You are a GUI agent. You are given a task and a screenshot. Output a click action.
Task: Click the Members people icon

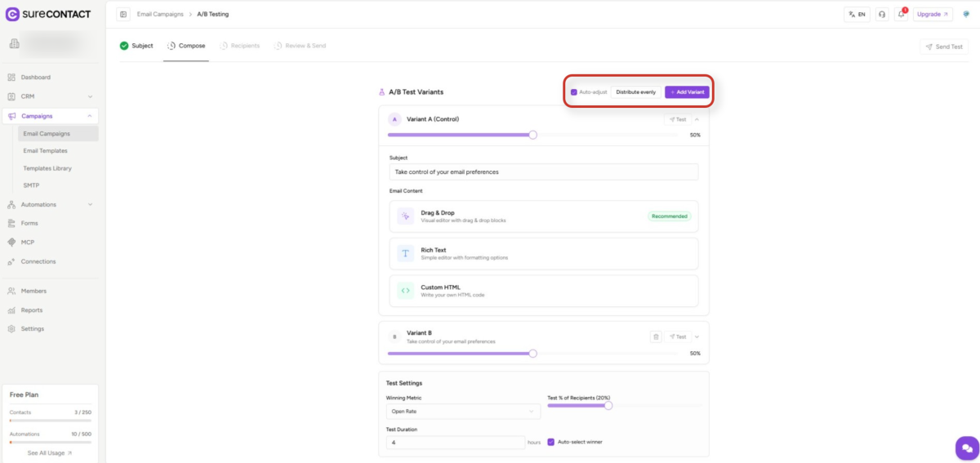point(11,291)
